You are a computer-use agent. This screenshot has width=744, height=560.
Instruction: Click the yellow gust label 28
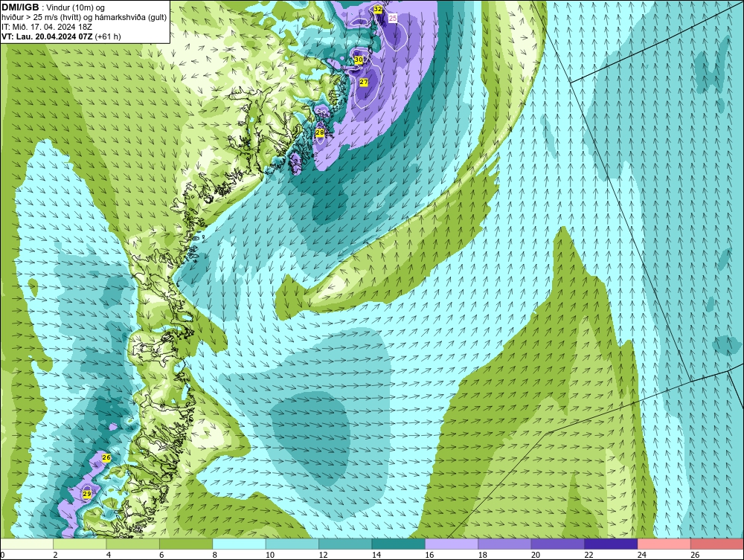320,132
